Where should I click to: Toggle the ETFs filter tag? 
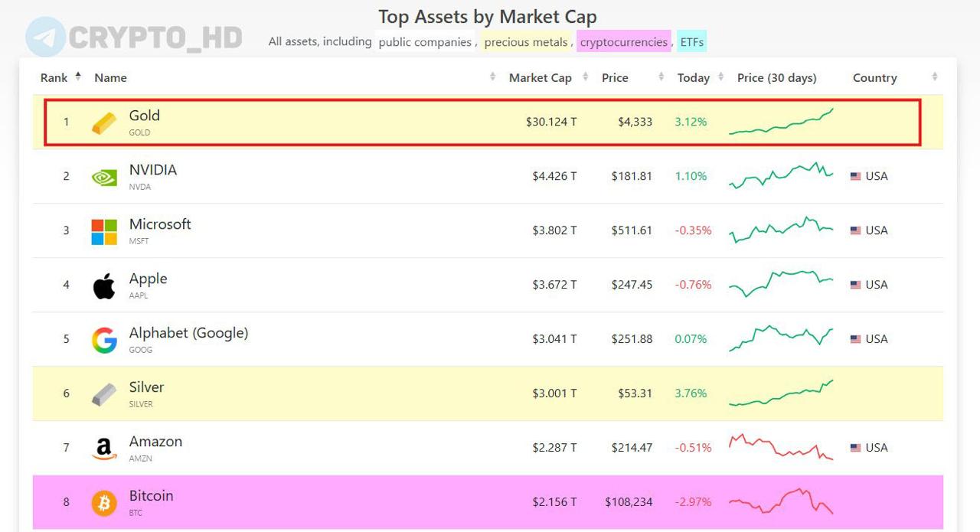tap(691, 42)
